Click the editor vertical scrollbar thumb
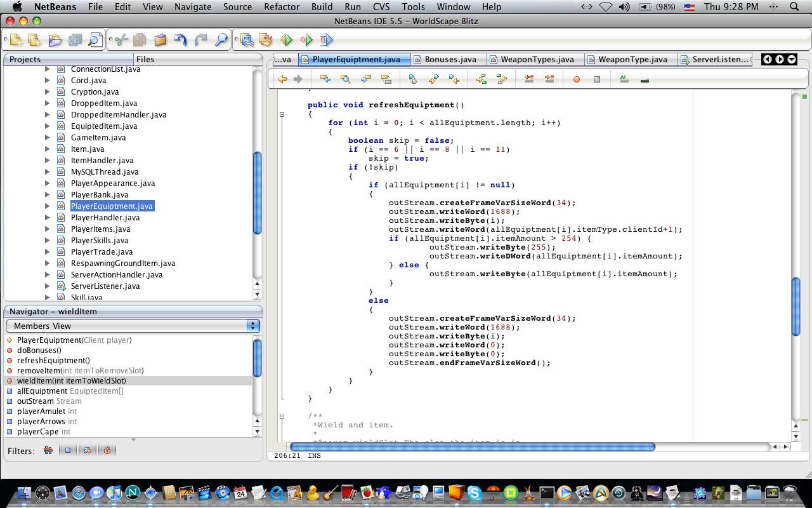The width and height of the screenshot is (812, 508). (x=796, y=307)
